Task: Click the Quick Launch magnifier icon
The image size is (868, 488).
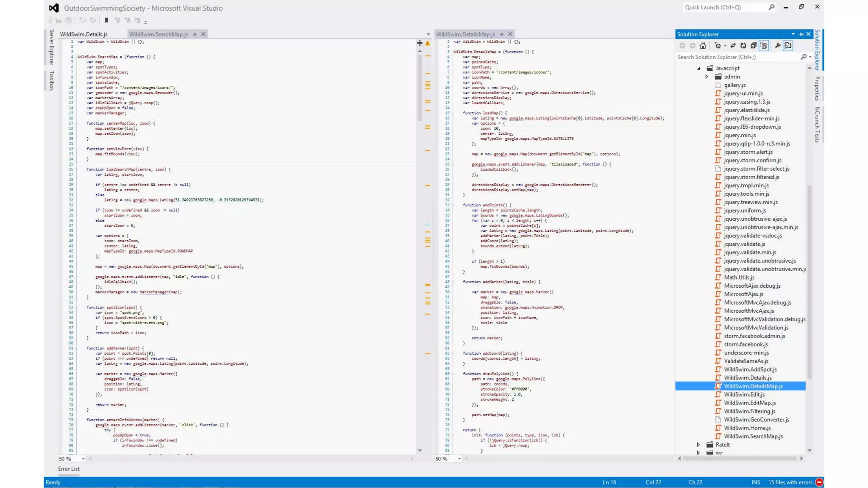Action: tap(771, 7)
